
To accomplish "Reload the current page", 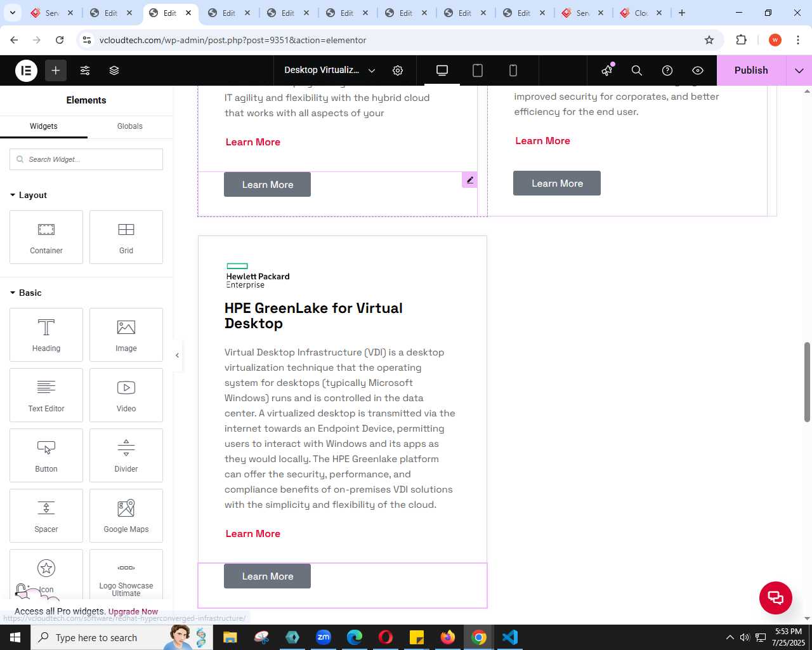I will (60, 40).
